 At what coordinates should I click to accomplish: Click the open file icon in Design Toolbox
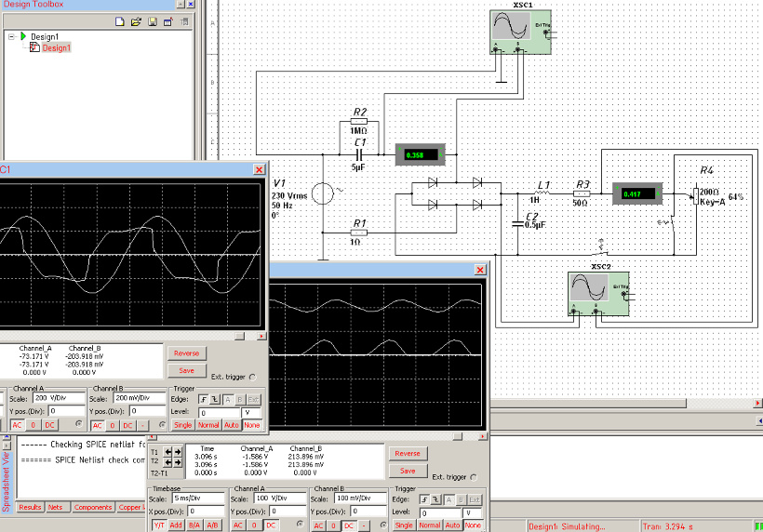click(136, 20)
